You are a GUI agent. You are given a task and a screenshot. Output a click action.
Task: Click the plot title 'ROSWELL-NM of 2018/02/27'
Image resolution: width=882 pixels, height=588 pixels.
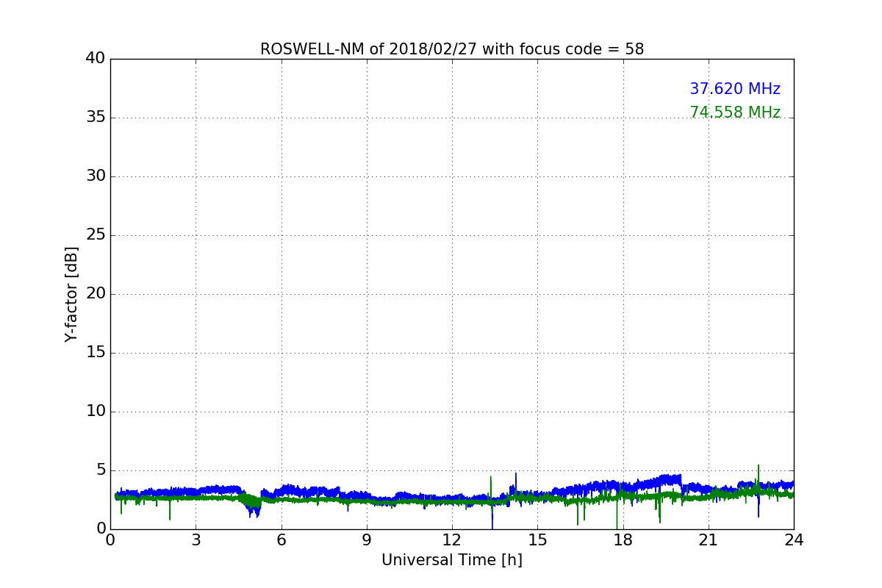(452, 49)
